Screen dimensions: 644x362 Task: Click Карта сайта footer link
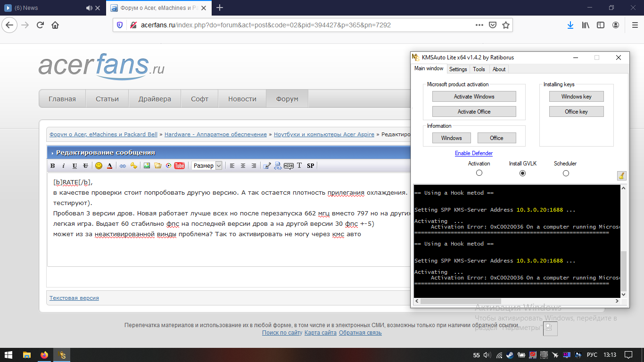pos(321,333)
